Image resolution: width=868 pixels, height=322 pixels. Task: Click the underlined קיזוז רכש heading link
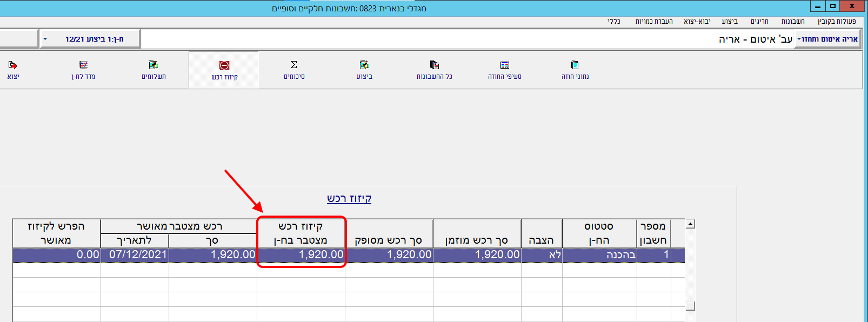point(349,198)
